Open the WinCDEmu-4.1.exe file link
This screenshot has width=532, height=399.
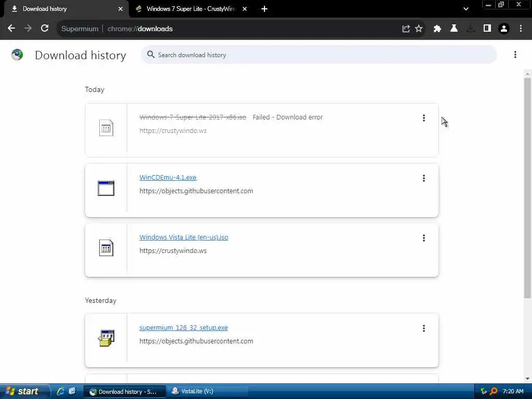pyautogui.click(x=168, y=178)
